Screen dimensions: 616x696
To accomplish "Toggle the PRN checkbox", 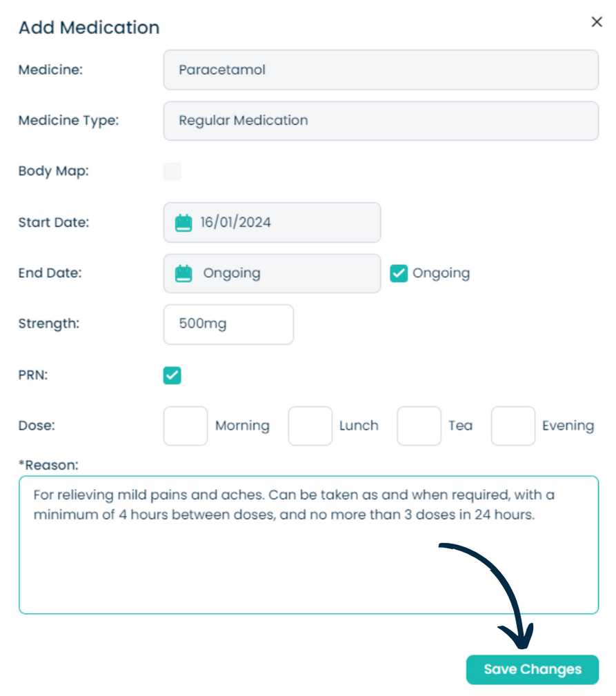I will tap(172, 375).
